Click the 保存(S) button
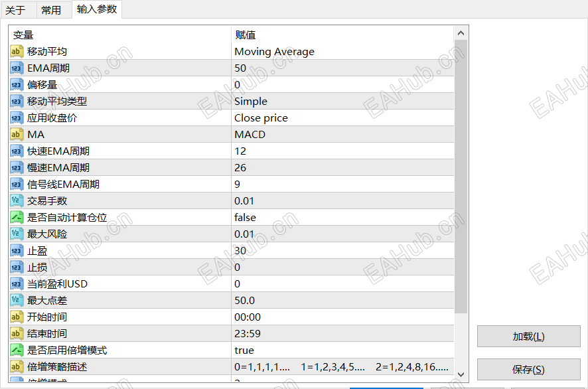Image resolution: width=588 pixels, height=389 pixels. 528,370
